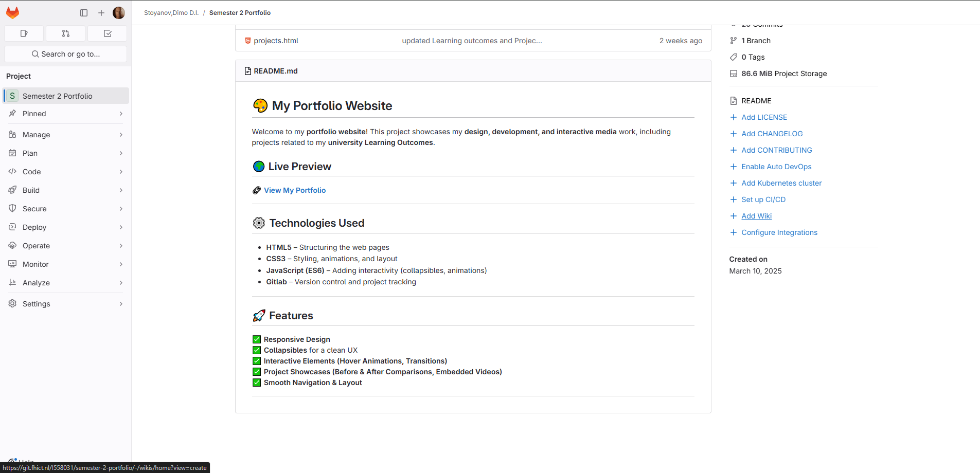This screenshot has height=473, width=980.
Task: Click Smooth Navigation & Layout checkmark
Action: click(257, 383)
